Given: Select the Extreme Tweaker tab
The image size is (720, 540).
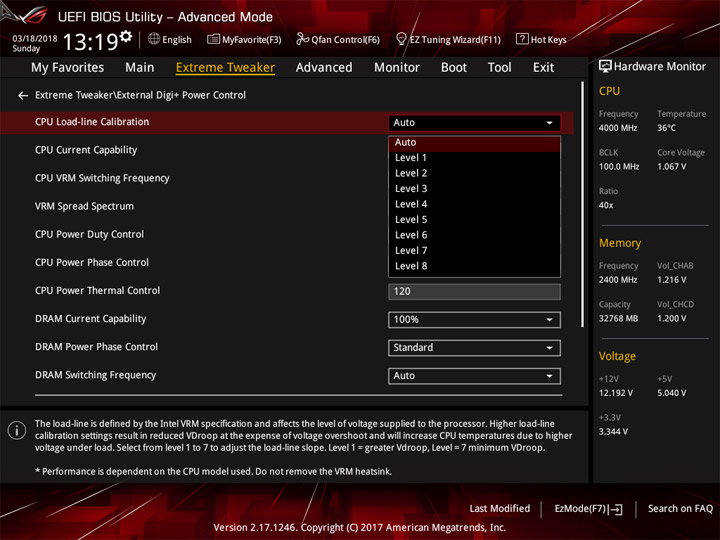Looking at the screenshot, I should (x=225, y=68).
